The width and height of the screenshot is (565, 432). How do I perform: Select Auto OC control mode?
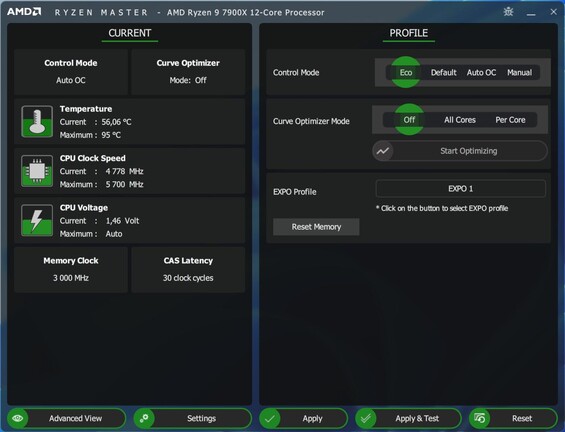[x=481, y=72]
